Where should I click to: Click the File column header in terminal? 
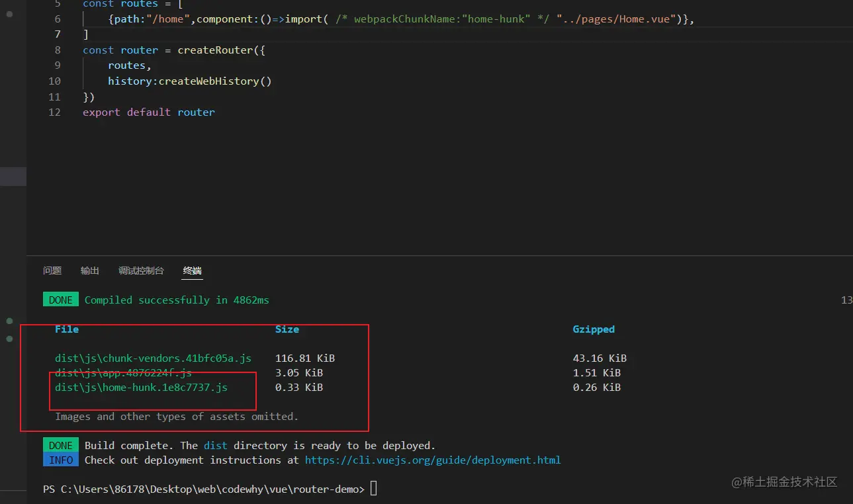coord(67,329)
